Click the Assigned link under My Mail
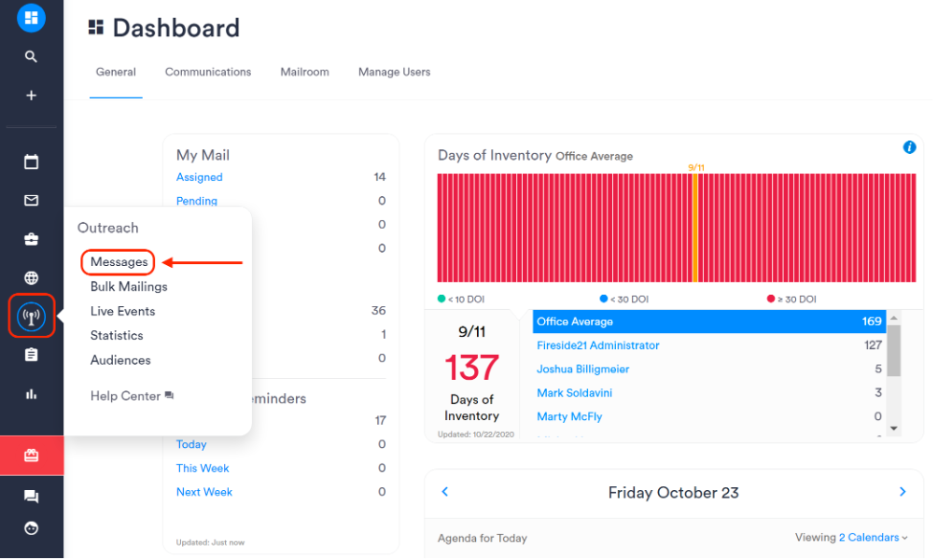 pyautogui.click(x=200, y=177)
